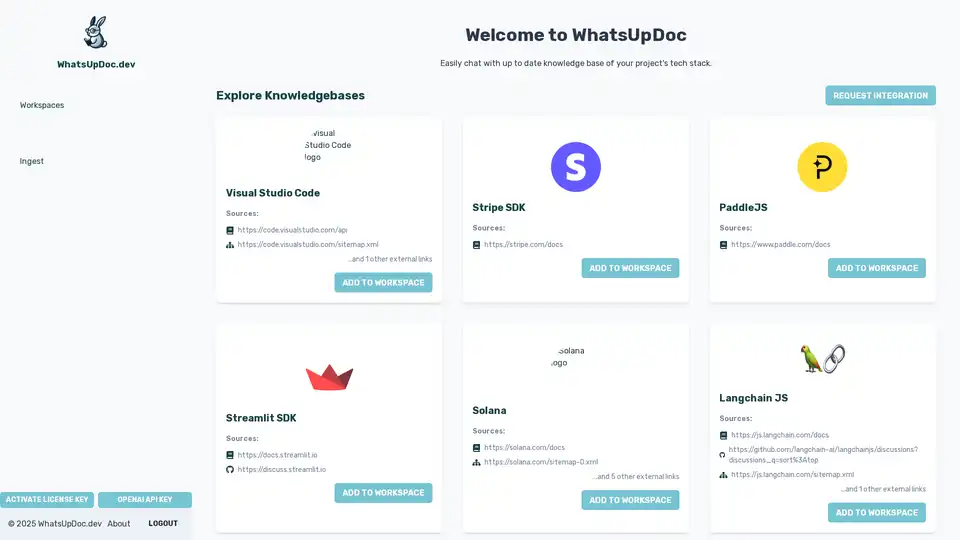
Task: Open the About link in footer
Action: coord(119,524)
